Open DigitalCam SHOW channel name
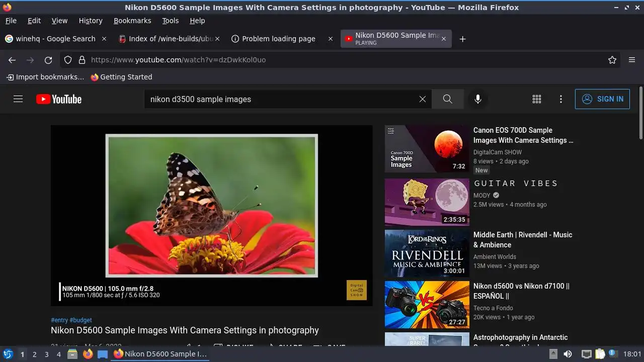 pyautogui.click(x=498, y=152)
